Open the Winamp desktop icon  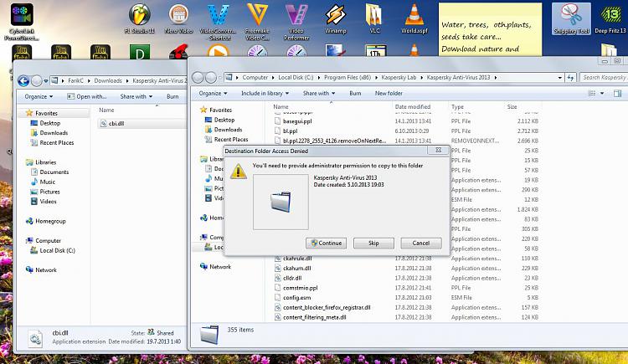(336, 18)
